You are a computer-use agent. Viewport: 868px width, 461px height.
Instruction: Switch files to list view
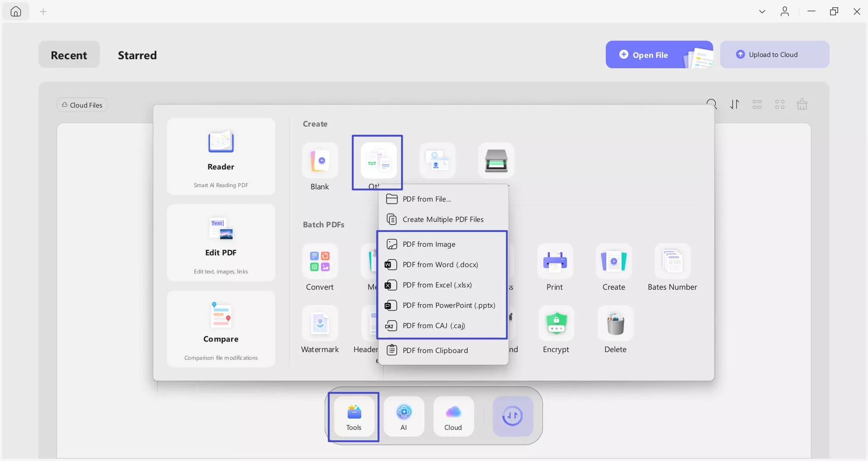coord(757,104)
